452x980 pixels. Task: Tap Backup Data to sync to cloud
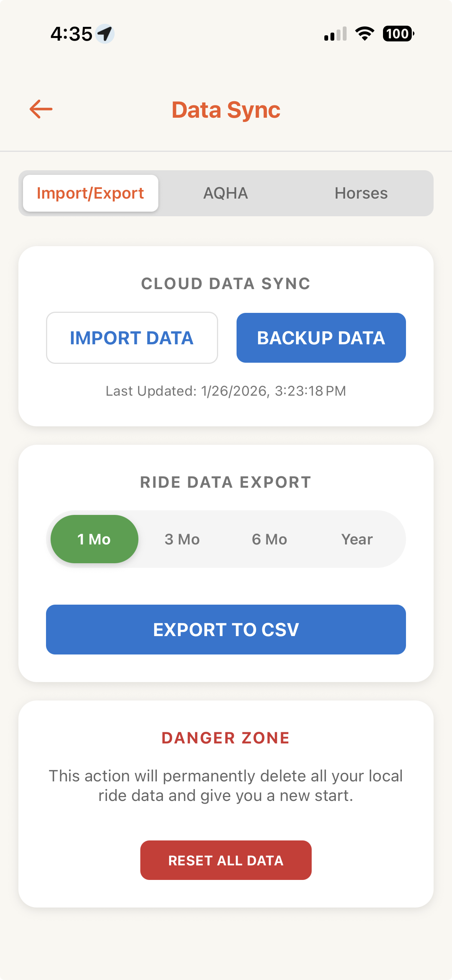(321, 337)
